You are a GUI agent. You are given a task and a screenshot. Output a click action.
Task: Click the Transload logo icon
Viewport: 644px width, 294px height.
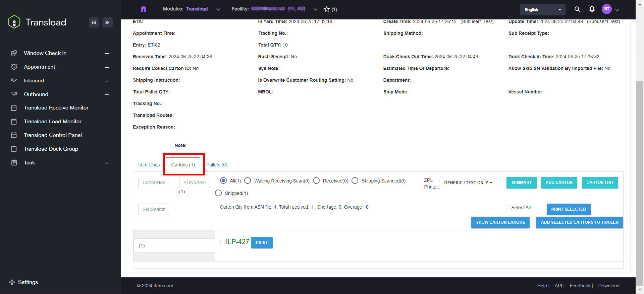14,22
